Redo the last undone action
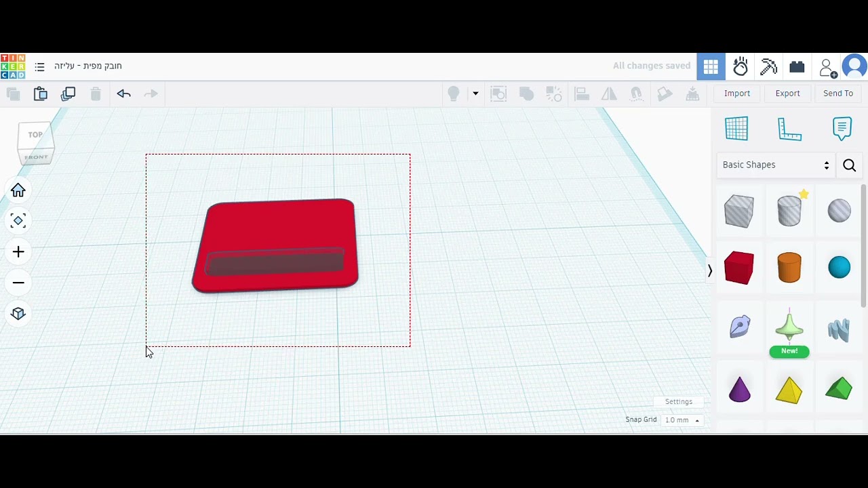The image size is (868, 488). (151, 94)
